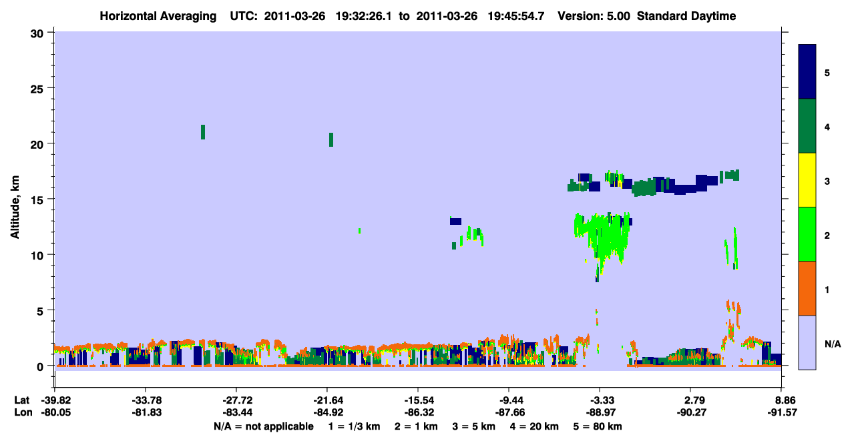Click the latitude value -27.72
The height and width of the screenshot is (445, 868).
236,400
